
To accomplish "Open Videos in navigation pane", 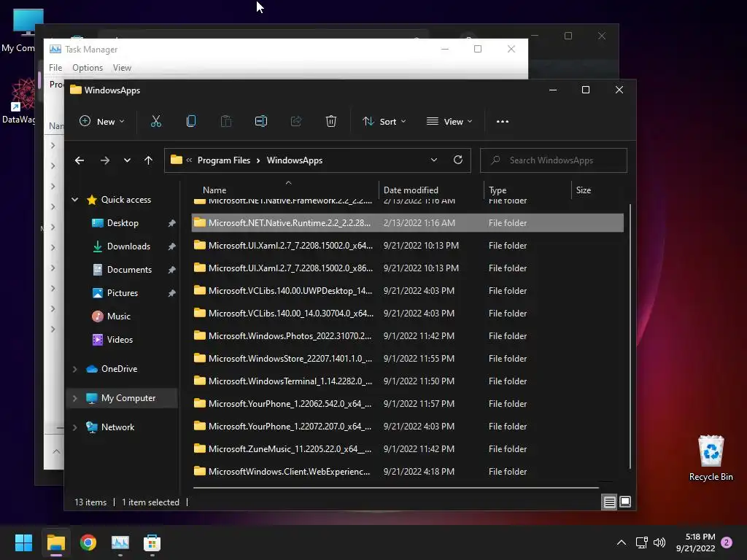I will (x=120, y=340).
